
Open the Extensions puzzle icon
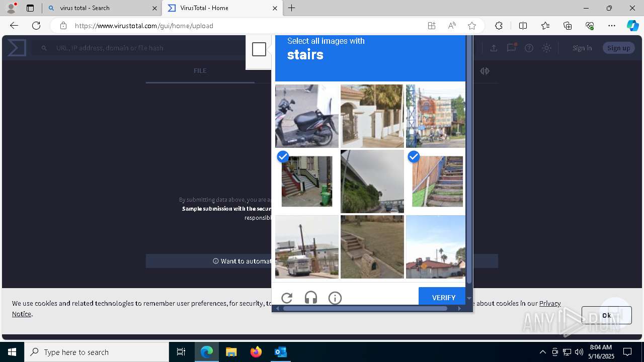tap(499, 26)
